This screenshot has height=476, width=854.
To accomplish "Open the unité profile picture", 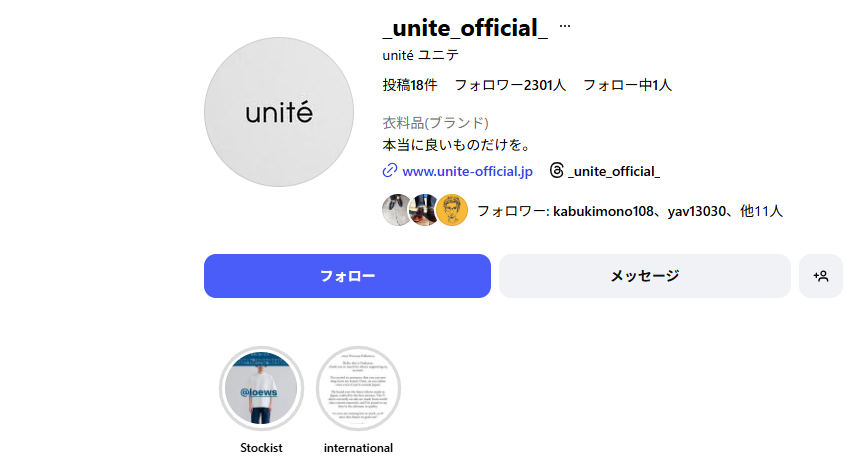I will coord(279,112).
